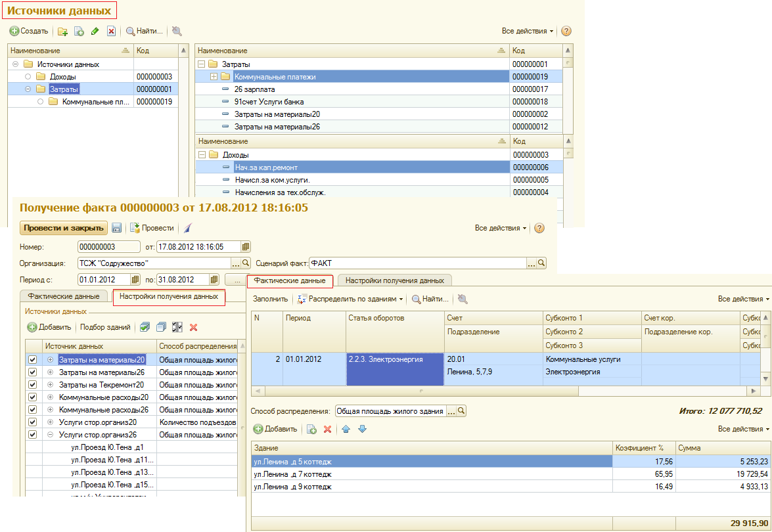772x532 pixels.
Task: Click the red X delete icon in Источники данных toolbar
Action: pos(193,327)
